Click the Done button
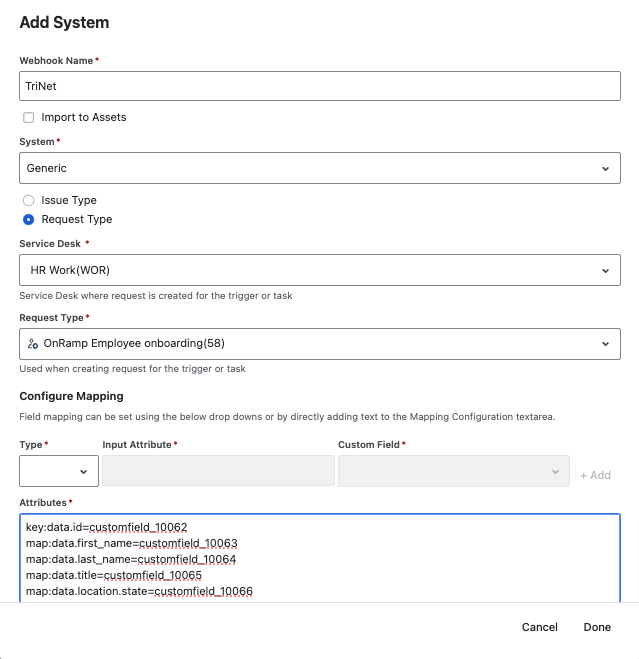The height and width of the screenshot is (659, 639). tap(597, 627)
